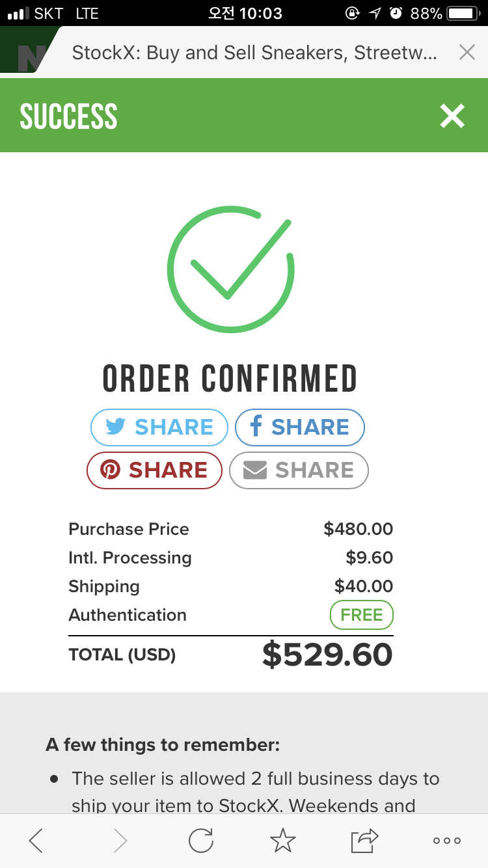Open the three-dot more menu
The height and width of the screenshot is (868, 488).
[x=447, y=841]
